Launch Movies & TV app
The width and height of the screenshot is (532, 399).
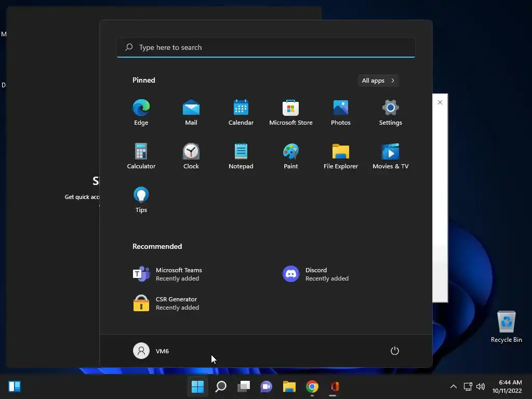(391, 156)
